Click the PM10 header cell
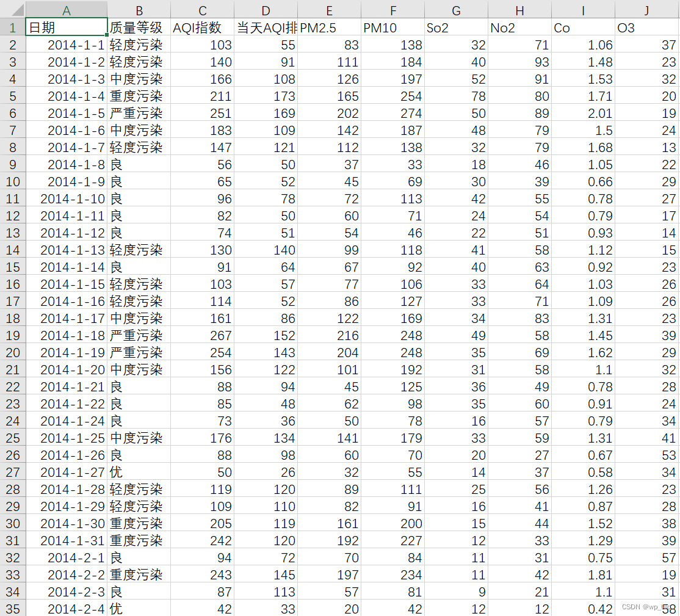 [392, 27]
